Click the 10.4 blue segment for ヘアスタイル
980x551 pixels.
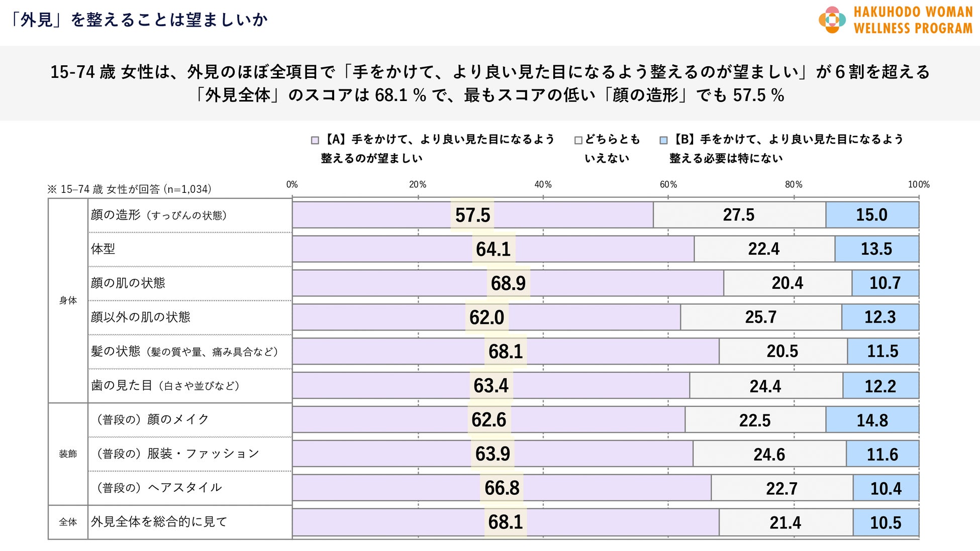click(x=886, y=488)
